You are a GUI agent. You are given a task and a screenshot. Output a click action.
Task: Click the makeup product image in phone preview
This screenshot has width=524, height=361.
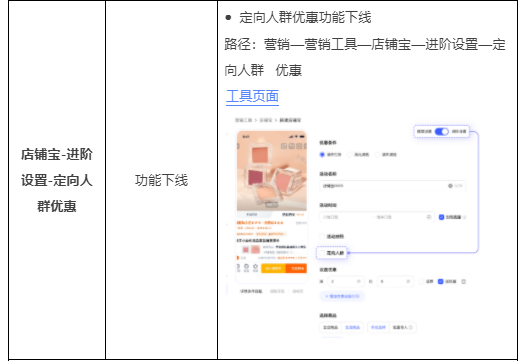(272, 171)
